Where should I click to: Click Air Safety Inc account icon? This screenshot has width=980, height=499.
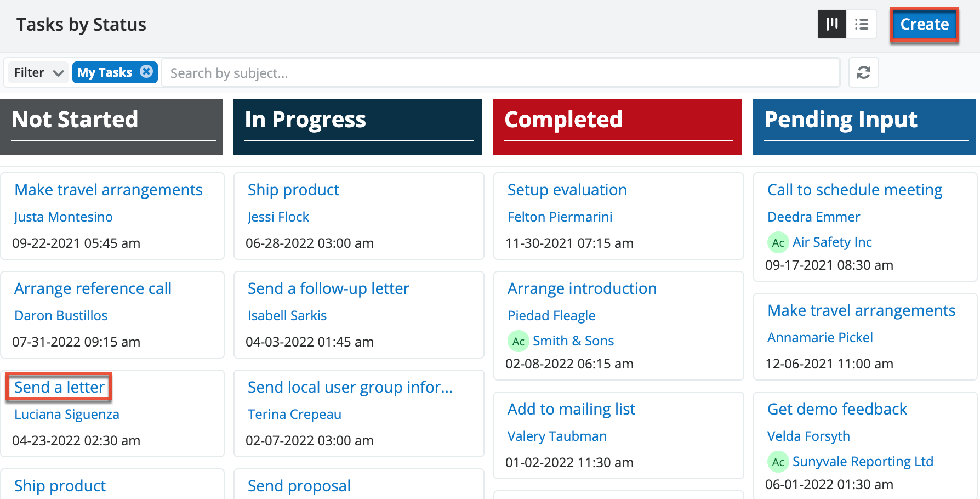[x=778, y=242]
